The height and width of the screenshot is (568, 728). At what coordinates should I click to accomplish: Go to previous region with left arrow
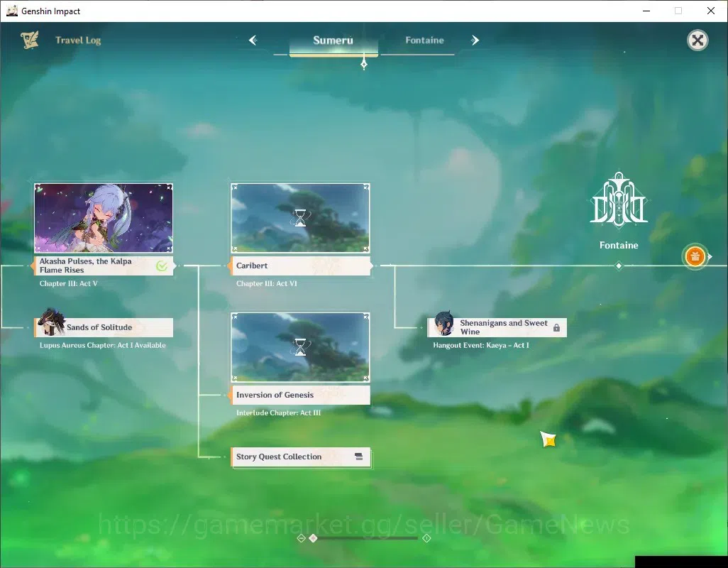click(x=253, y=40)
